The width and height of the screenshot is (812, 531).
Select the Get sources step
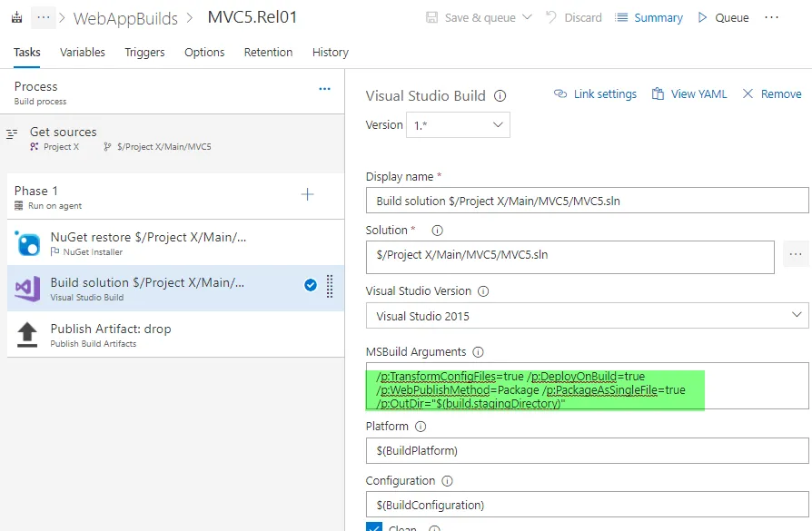coord(172,139)
